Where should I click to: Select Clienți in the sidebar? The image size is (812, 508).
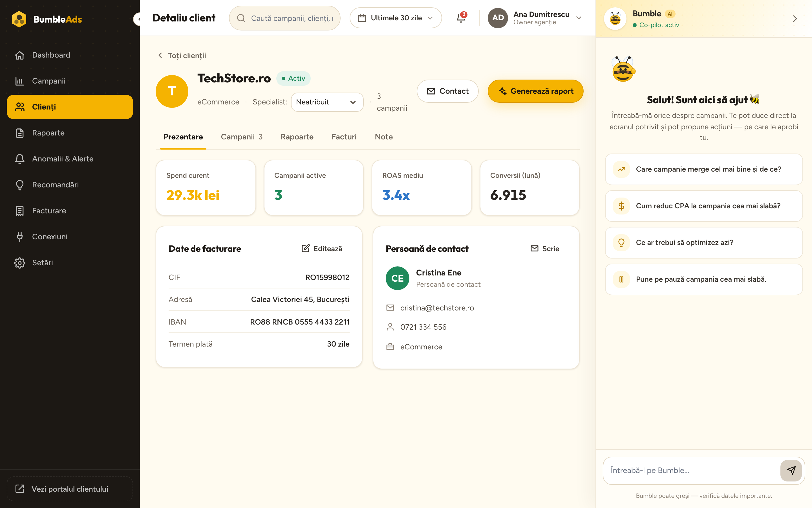tap(70, 107)
